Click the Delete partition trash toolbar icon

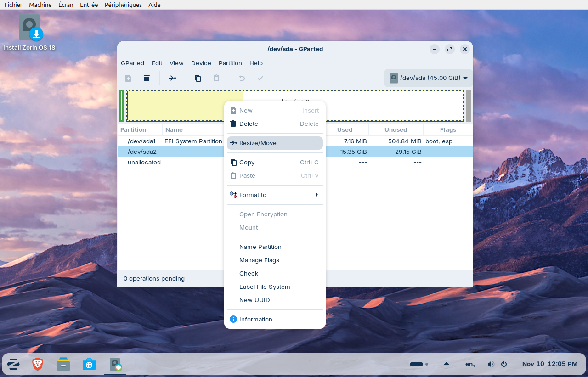(147, 78)
